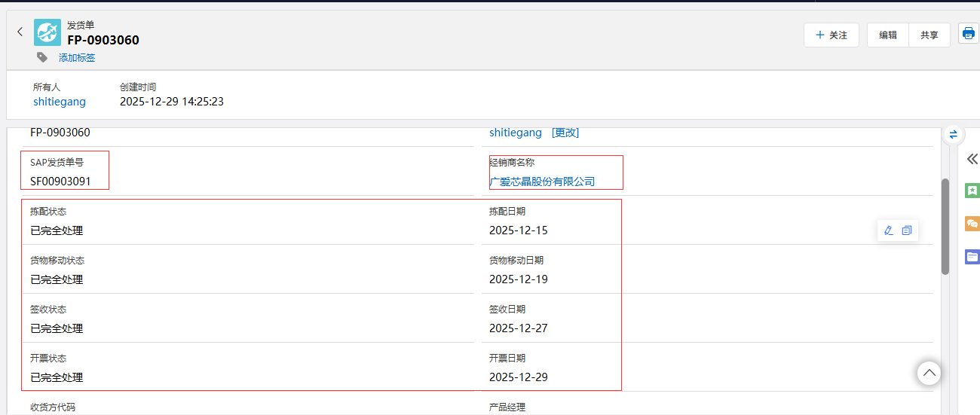Image resolution: width=980 pixels, height=415 pixels.
Task: Click the vertical scrollbar thumb
Action: 945,226
